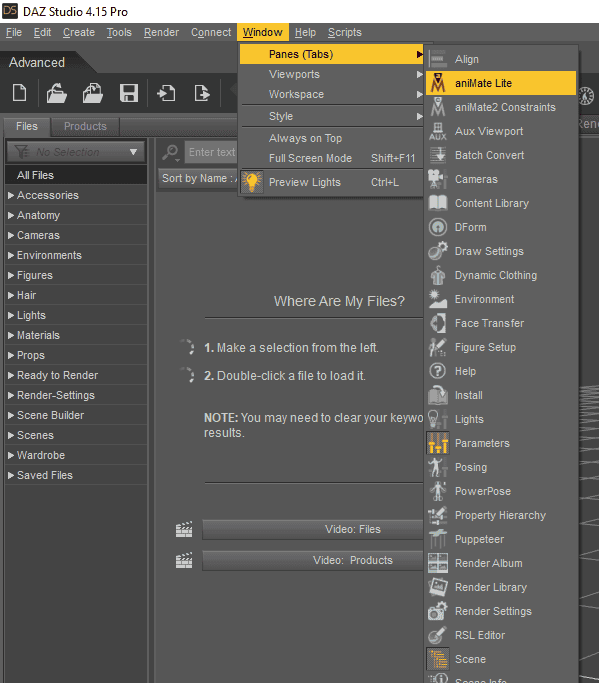
Task: Click the Content Library book icon
Action: pyautogui.click(x=438, y=203)
